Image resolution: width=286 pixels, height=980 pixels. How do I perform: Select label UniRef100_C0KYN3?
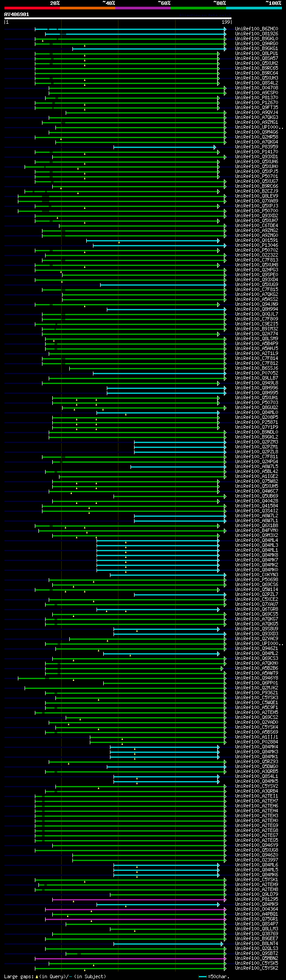point(257,575)
